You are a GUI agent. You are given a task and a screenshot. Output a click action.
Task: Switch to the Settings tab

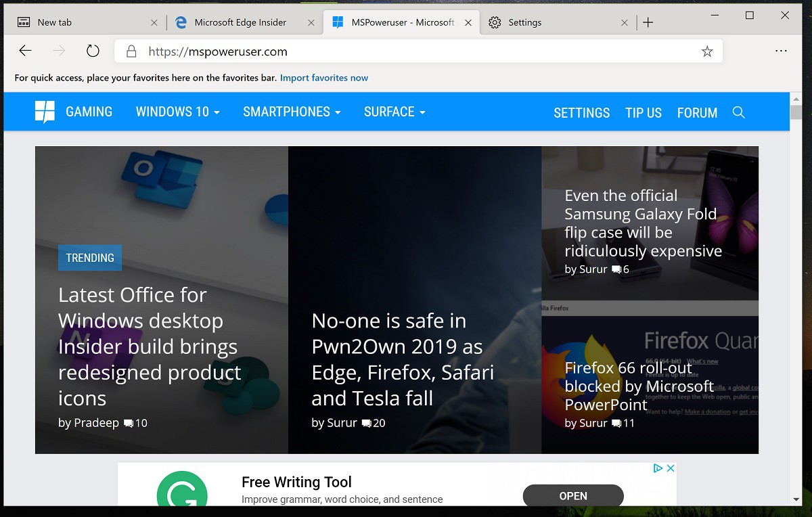coord(525,22)
